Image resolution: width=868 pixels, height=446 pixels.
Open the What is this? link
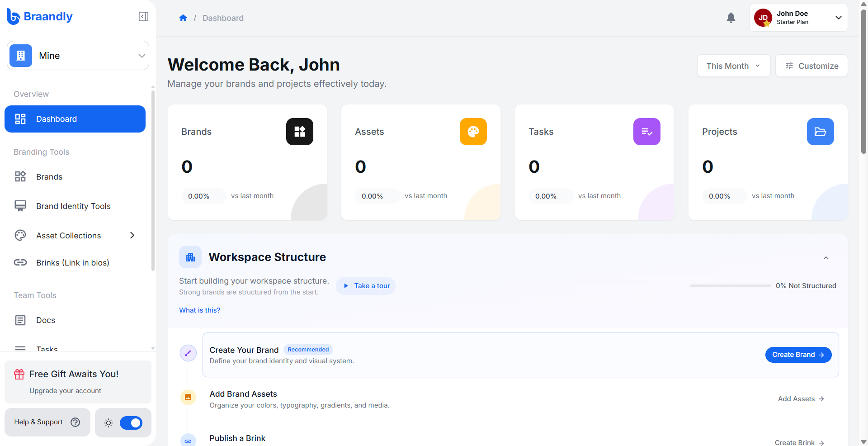pyautogui.click(x=200, y=310)
